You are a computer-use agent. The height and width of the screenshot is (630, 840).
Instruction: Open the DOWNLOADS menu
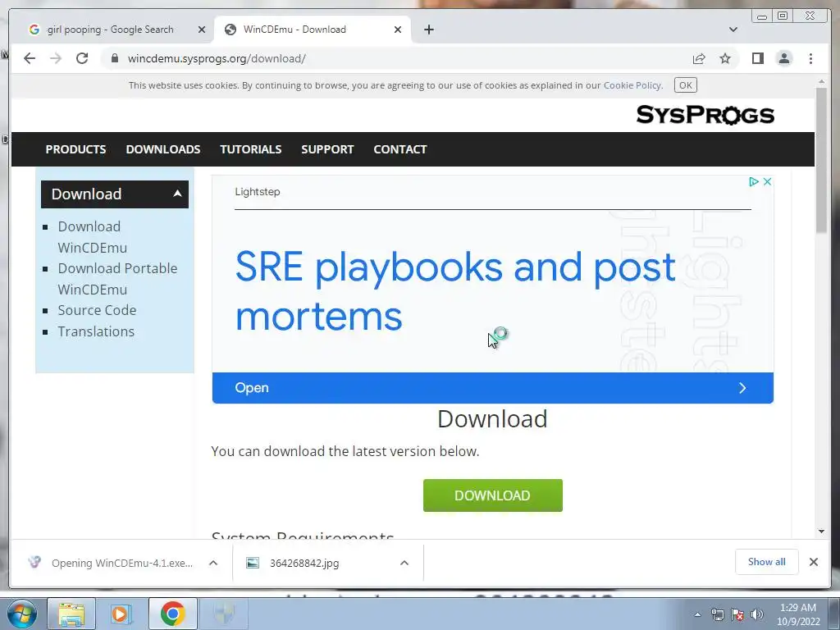(163, 149)
